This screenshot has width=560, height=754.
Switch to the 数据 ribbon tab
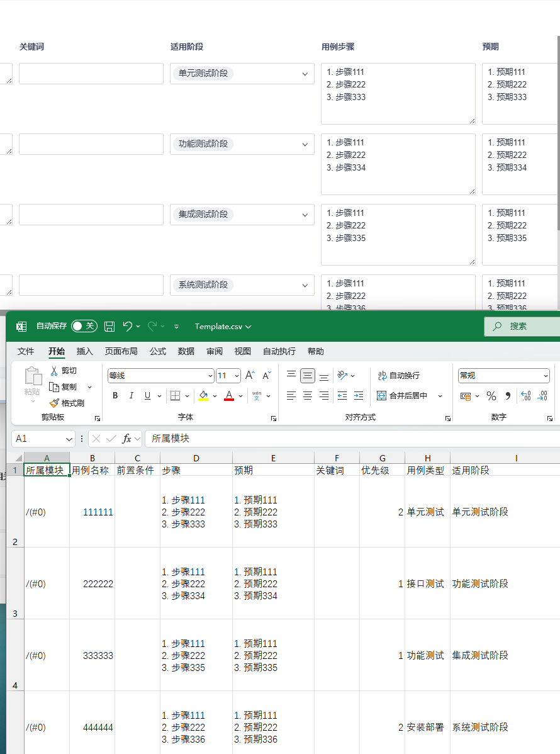click(x=186, y=352)
